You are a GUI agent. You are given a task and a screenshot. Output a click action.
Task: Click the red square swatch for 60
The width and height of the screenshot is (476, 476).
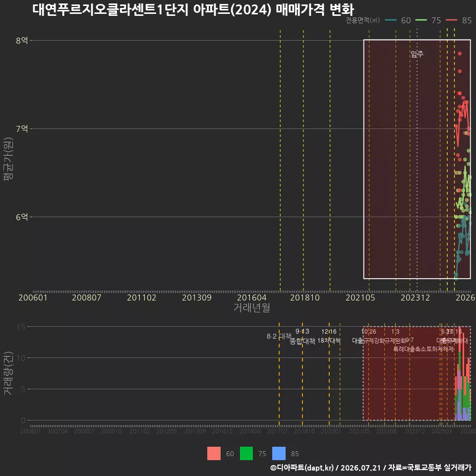point(214,454)
